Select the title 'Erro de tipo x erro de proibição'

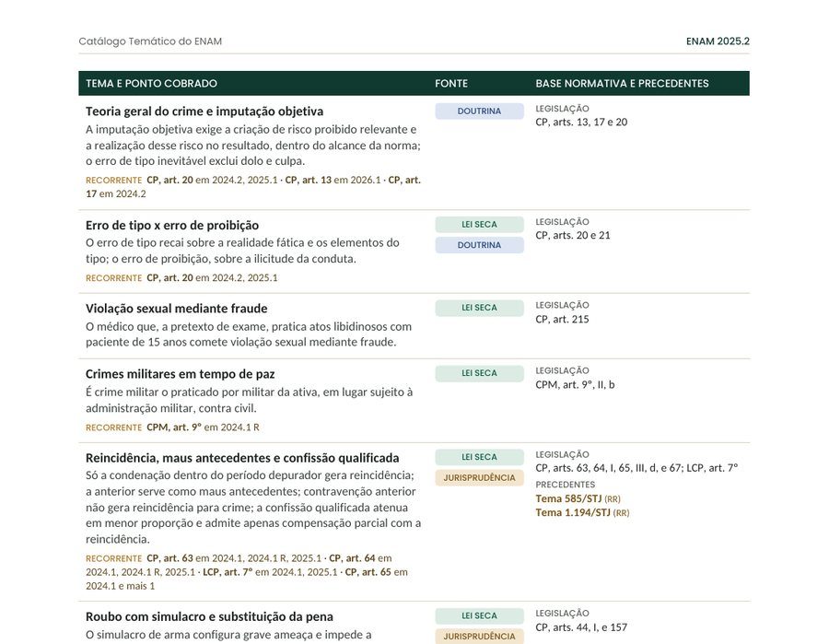click(172, 225)
